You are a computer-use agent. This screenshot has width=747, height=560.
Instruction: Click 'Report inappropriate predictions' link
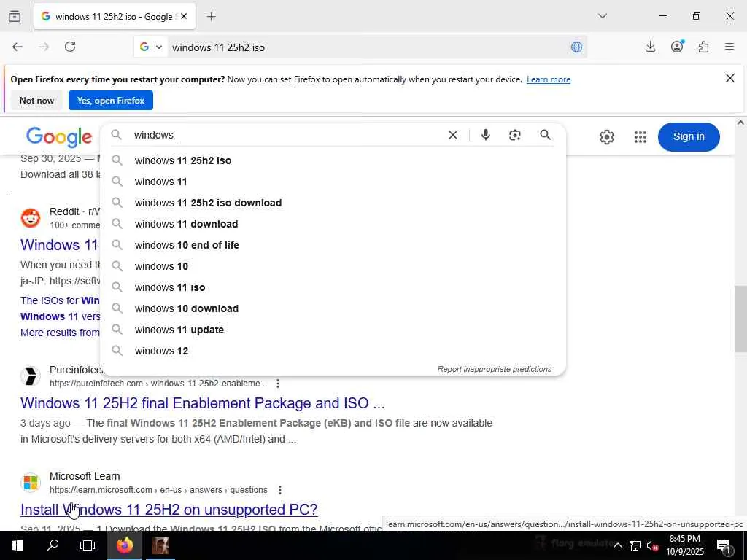pos(494,369)
